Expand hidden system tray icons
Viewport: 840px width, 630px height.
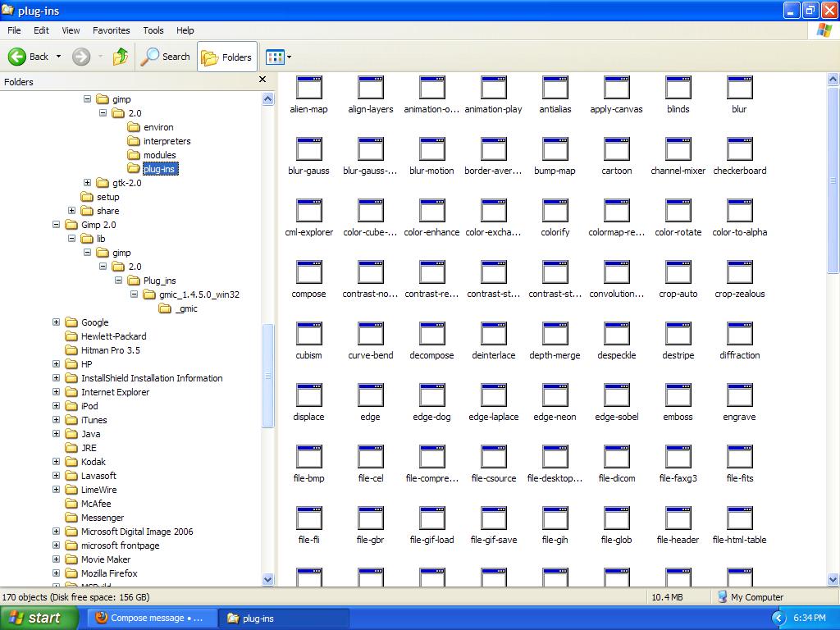pyautogui.click(x=779, y=618)
